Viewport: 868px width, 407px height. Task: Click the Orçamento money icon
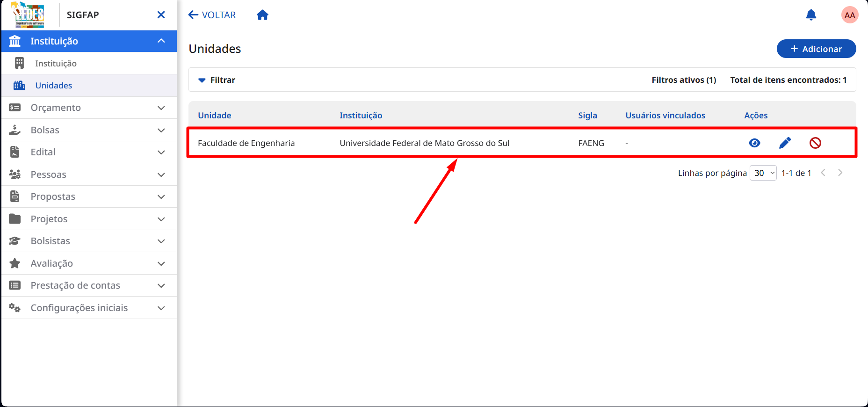[x=15, y=108]
